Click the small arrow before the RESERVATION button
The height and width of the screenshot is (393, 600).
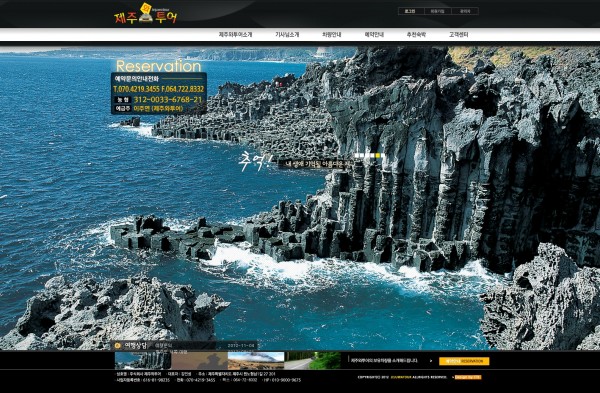tap(431, 361)
